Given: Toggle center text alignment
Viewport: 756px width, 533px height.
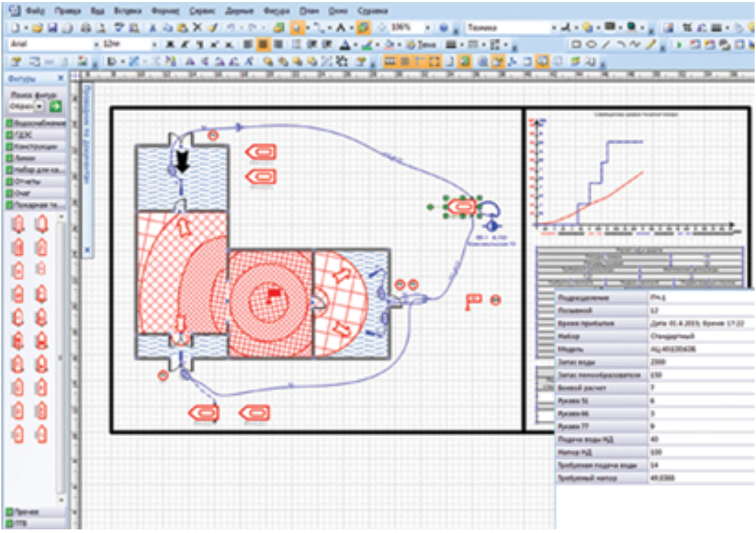Looking at the screenshot, I should 263,44.
